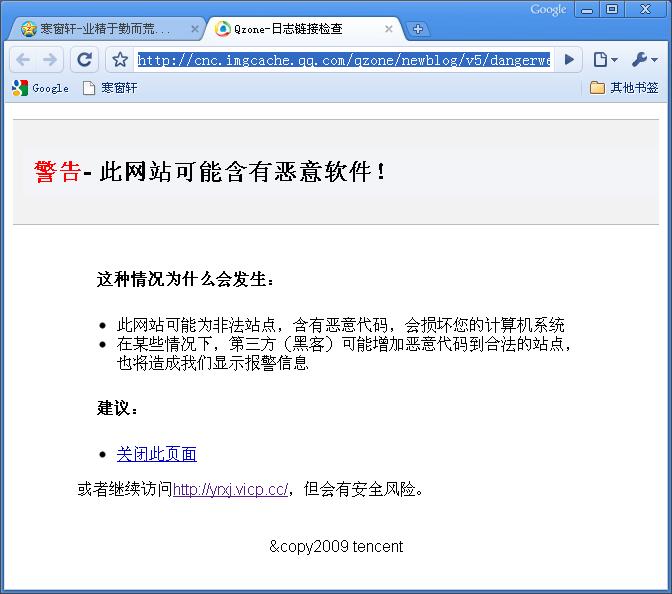Open the 寒窗轩 bookmark
The image size is (672, 594).
click(110, 88)
